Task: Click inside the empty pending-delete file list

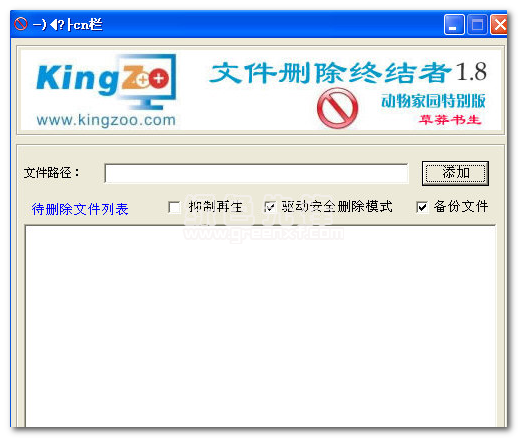Action: [x=260, y=326]
